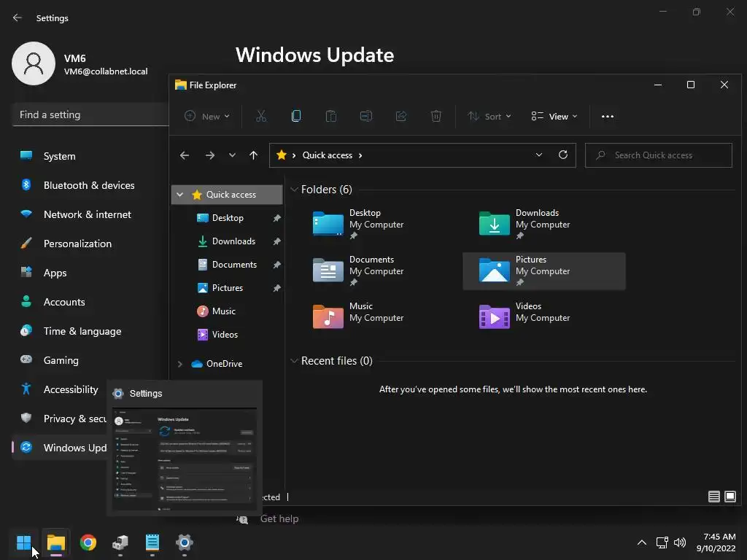This screenshot has height=560, width=747.
Task: Click the Settings window back arrow
Action: [x=18, y=17]
